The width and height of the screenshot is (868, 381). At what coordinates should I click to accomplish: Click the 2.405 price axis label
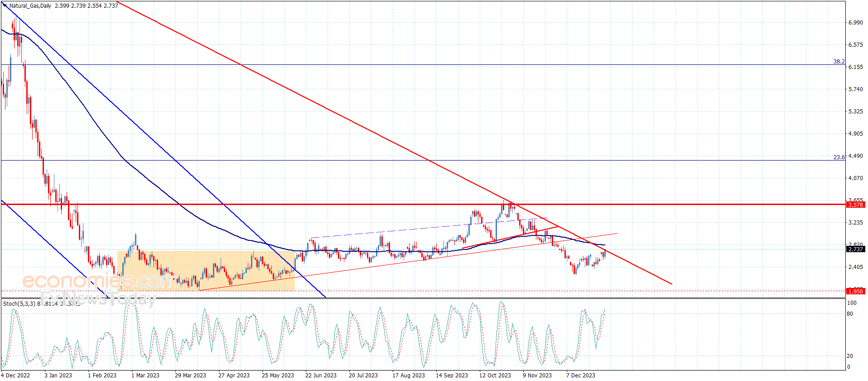tap(856, 267)
